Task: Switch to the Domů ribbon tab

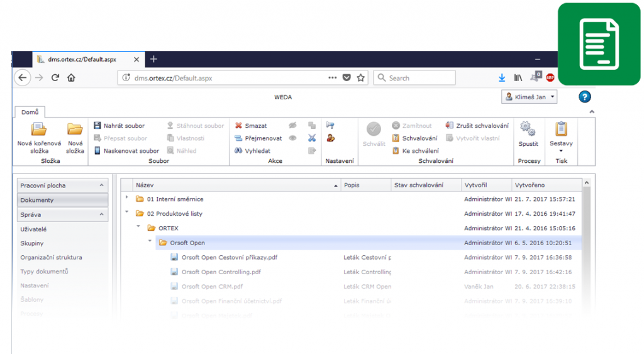Action: point(30,112)
